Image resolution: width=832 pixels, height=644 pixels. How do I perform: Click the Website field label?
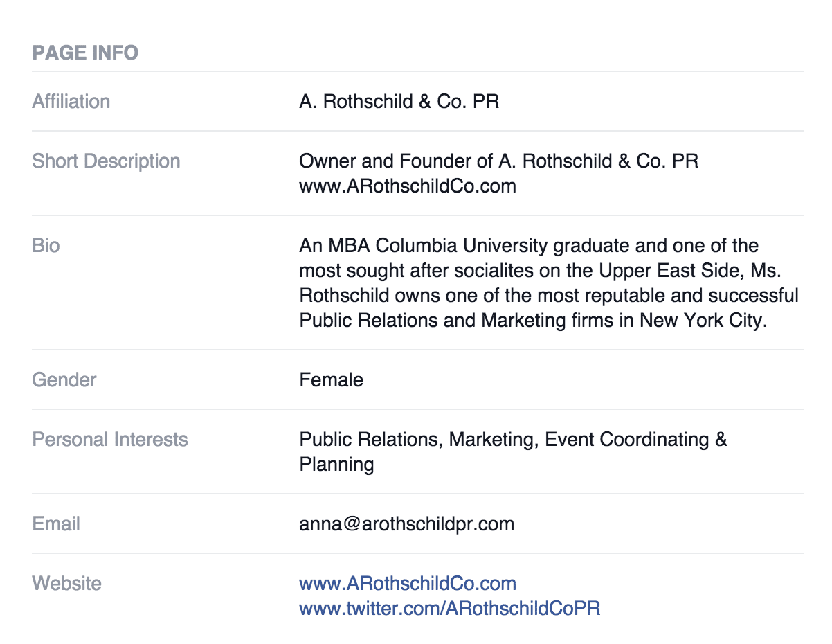click(66, 584)
